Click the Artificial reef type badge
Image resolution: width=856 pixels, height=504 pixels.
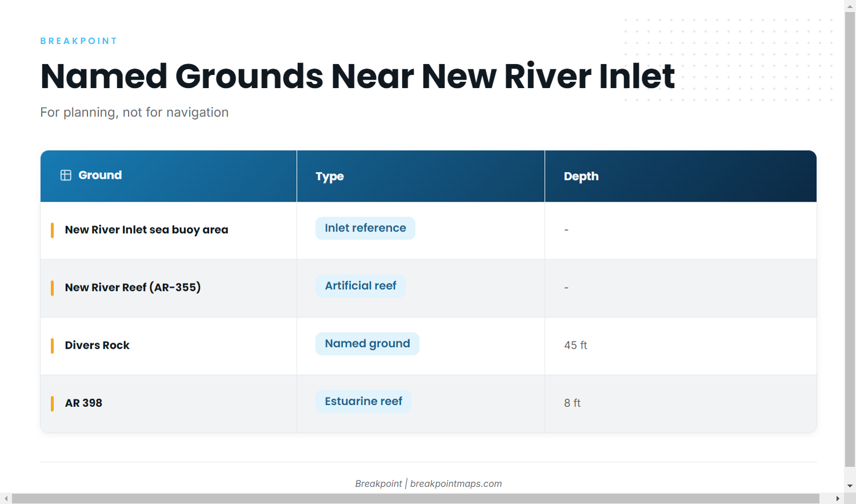coord(361,286)
